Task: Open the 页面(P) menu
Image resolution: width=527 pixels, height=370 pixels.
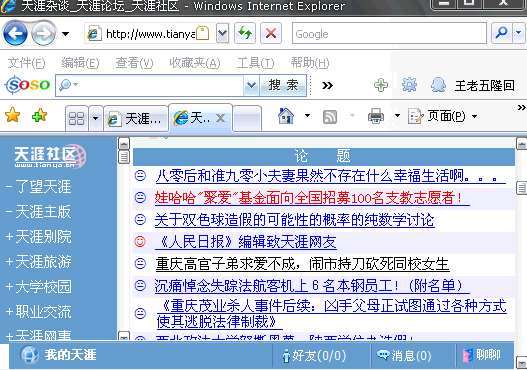Action: click(442, 116)
